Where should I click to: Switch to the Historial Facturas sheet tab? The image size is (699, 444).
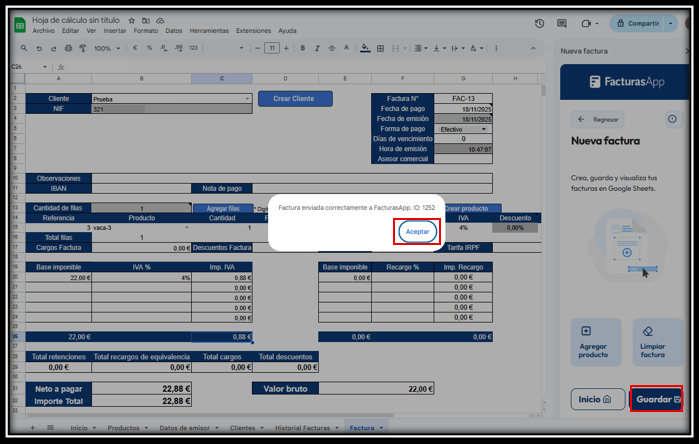[304, 428]
